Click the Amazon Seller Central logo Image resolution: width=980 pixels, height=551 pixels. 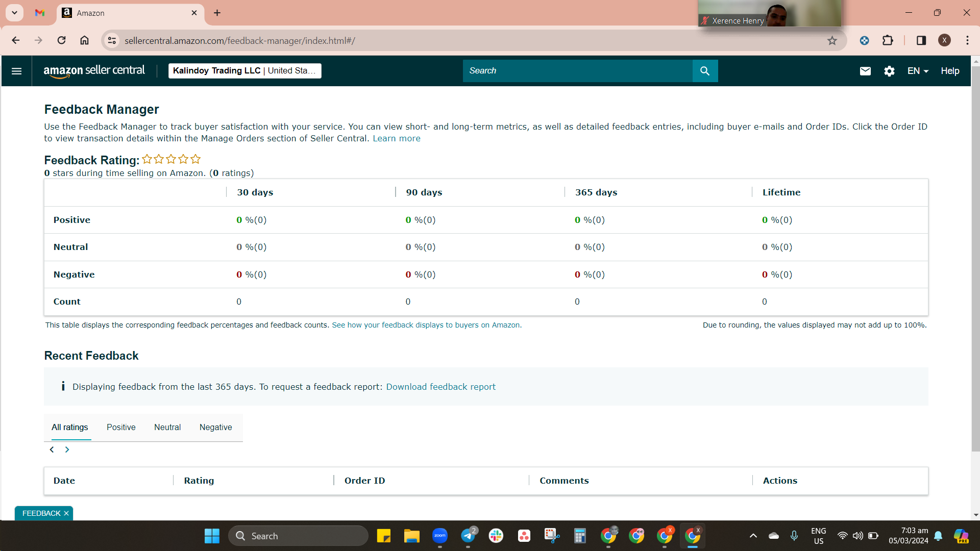click(x=94, y=71)
